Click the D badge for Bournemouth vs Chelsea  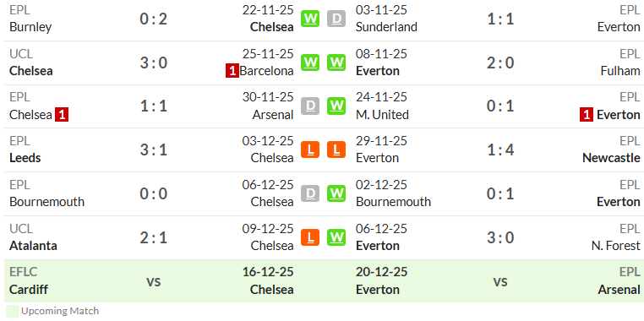310,193
